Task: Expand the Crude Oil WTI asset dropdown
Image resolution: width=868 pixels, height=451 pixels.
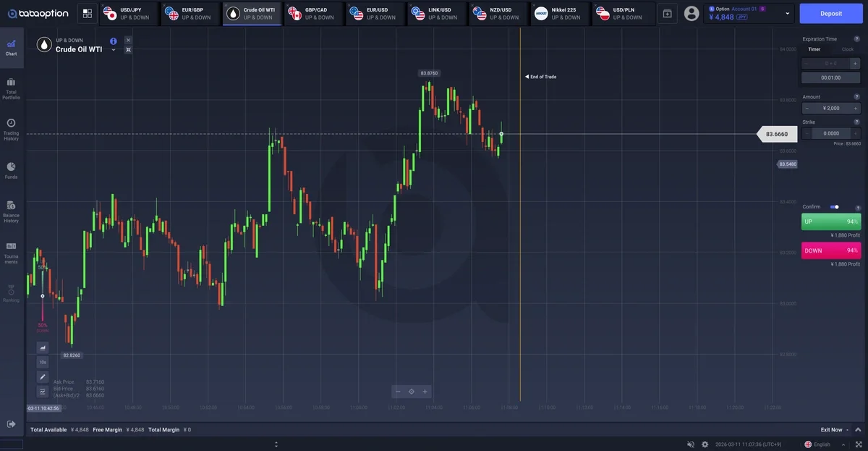Action: [x=114, y=50]
